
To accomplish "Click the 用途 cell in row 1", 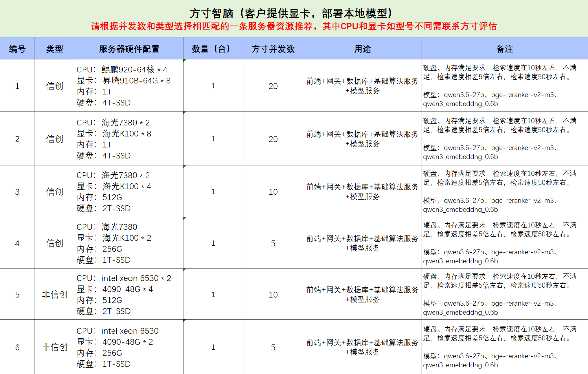I will pyautogui.click(x=362, y=86).
